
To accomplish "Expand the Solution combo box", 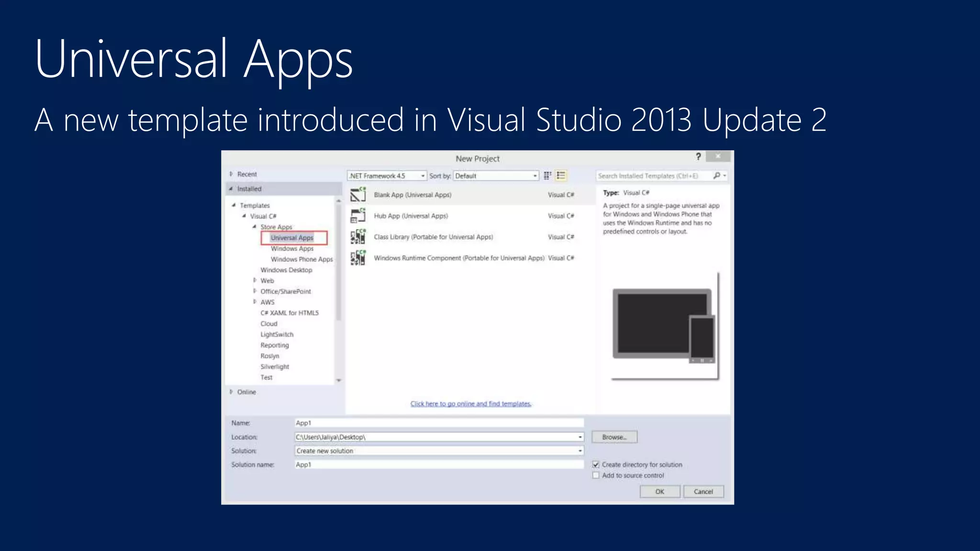I will click(x=580, y=451).
